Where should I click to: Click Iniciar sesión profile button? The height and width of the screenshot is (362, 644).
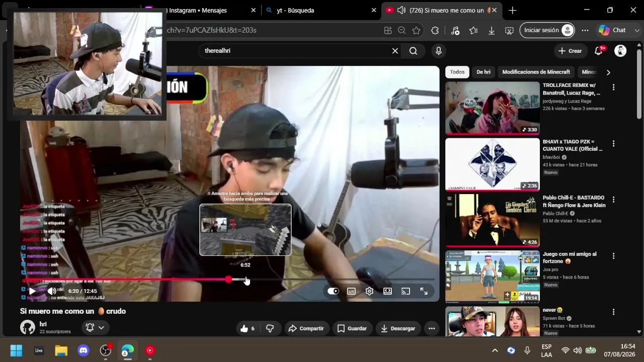tap(547, 30)
